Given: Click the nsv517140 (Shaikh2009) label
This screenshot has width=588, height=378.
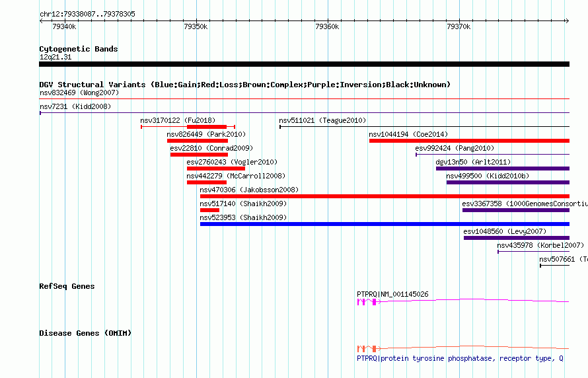Looking at the screenshot, I should (x=243, y=204).
